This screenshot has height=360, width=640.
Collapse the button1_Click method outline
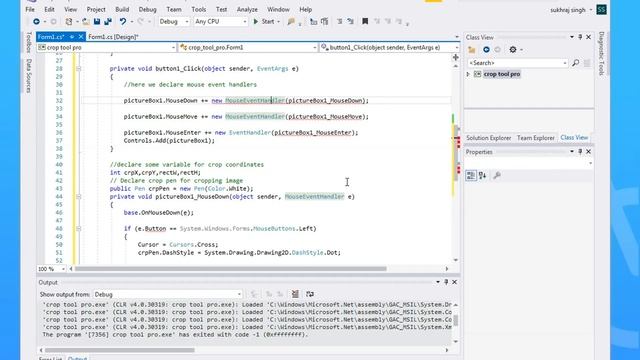78,69
